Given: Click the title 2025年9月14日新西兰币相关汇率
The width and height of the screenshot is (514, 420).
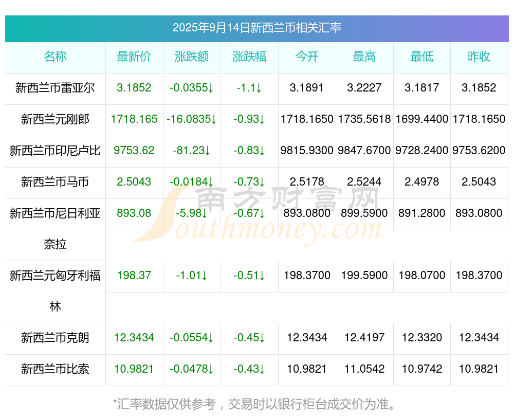Looking at the screenshot, I should click(257, 28).
